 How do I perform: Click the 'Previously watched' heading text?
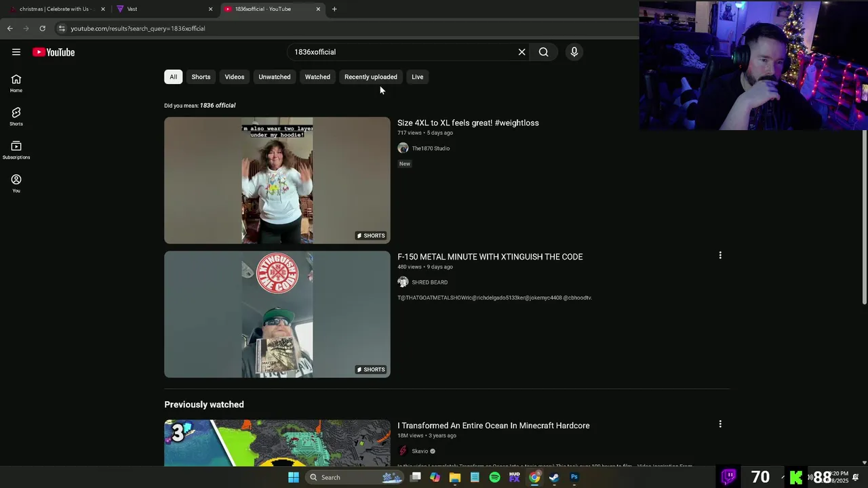coord(204,405)
